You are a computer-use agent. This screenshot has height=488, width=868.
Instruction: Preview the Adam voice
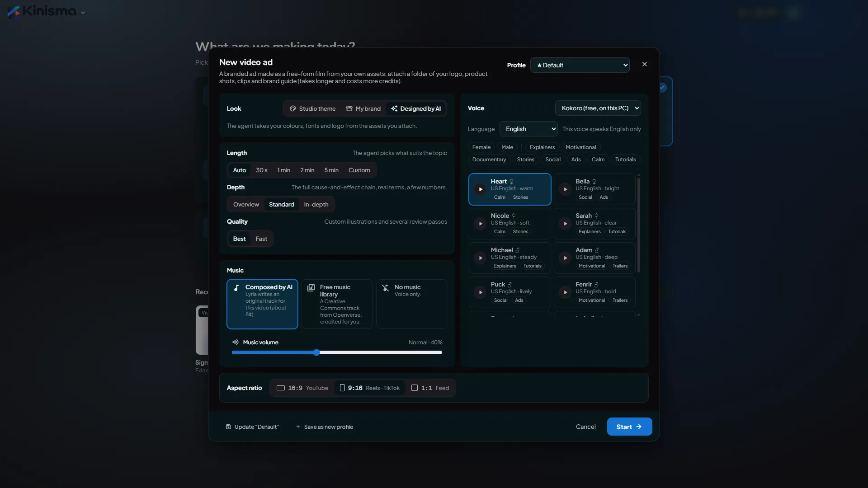[x=565, y=258]
